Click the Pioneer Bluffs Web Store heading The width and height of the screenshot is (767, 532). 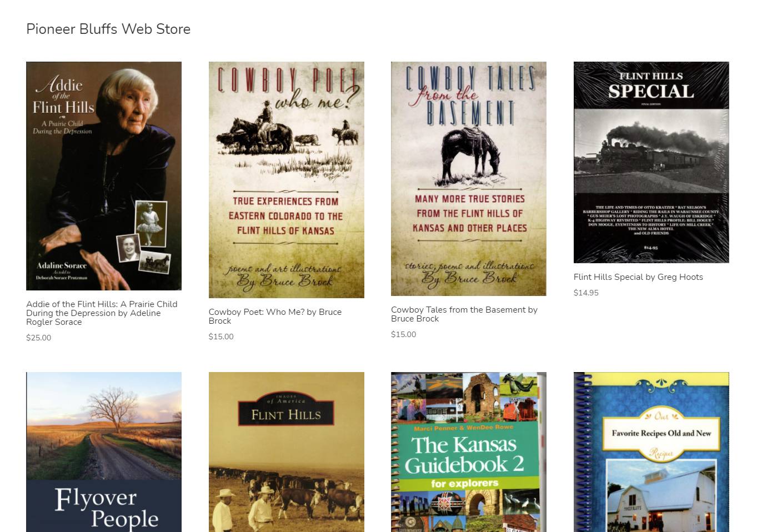(x=108, y=29)
